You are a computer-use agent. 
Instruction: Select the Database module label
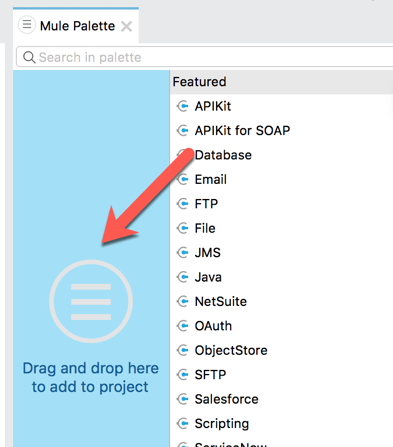point(223,155)
